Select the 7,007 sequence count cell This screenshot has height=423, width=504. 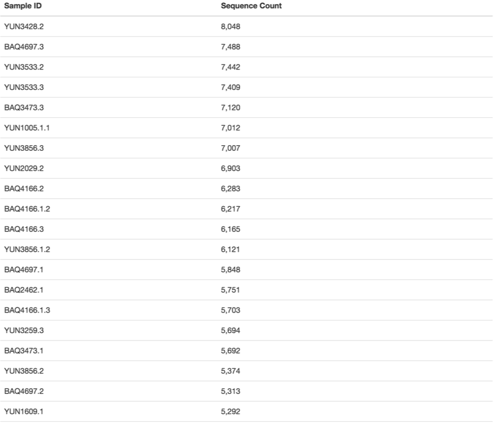(231, 148)
